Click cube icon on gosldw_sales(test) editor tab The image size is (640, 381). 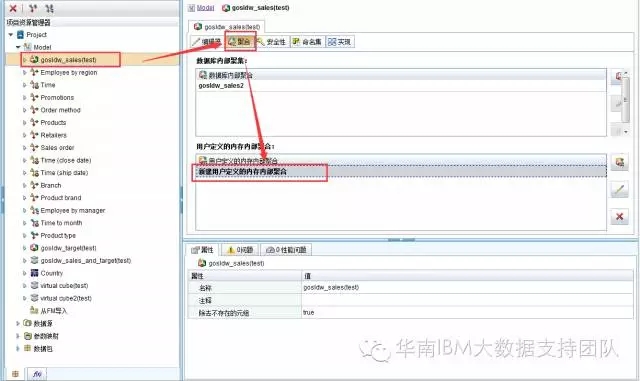[198, 27]
